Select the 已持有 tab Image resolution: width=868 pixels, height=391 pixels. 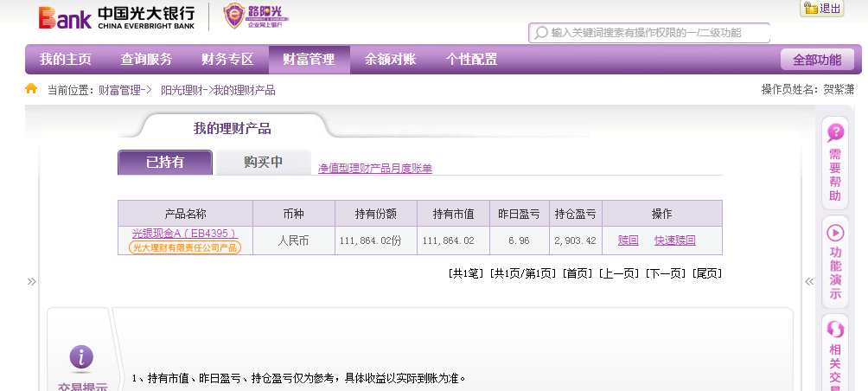coord(165,163)
